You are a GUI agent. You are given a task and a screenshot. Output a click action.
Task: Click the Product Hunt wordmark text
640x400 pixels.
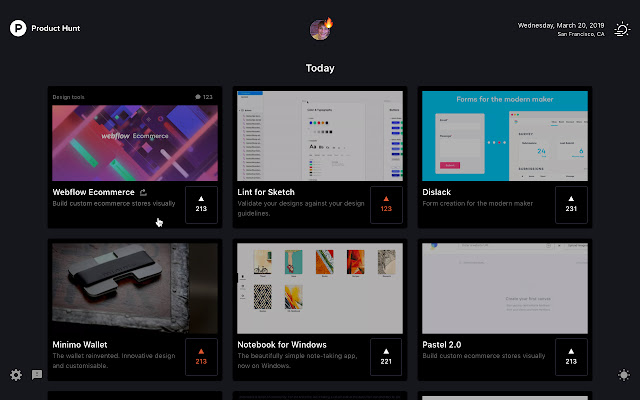(x=56, y=28)
